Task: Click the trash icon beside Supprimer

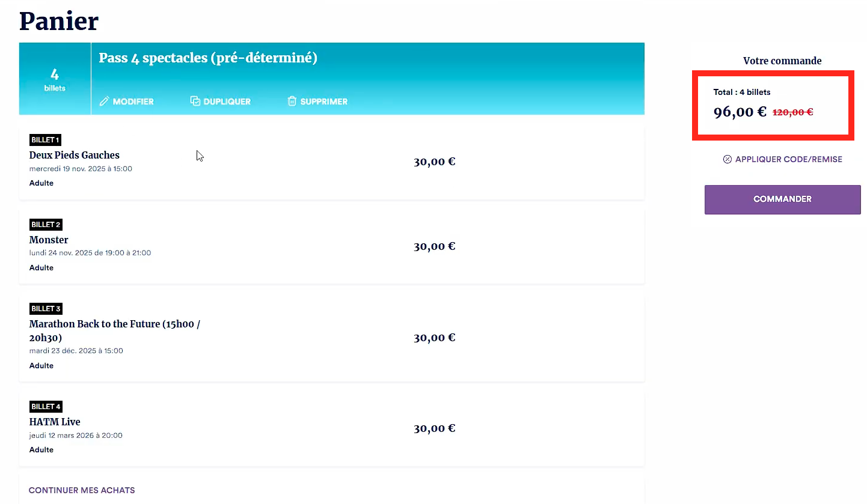Action: pyautogui.click(x=292, y=102)
